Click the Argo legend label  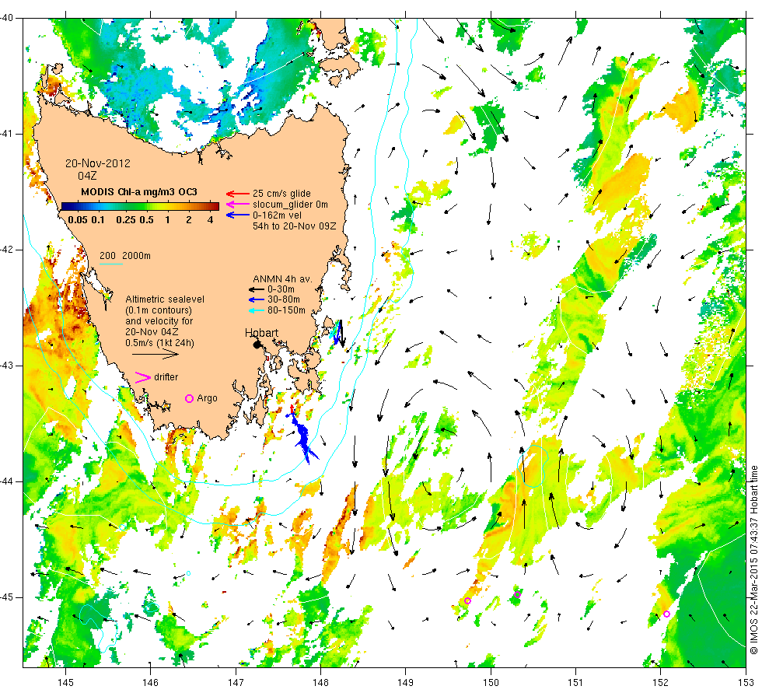207,398
